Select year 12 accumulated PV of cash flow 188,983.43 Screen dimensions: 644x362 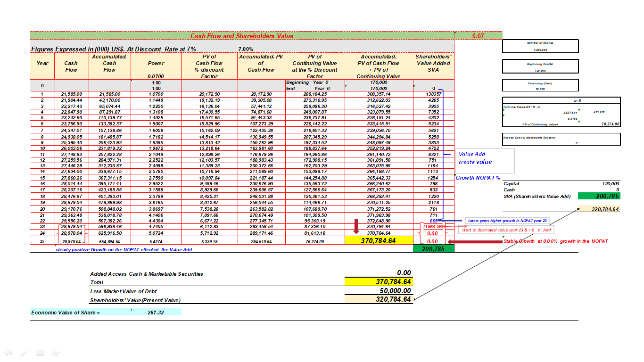pyautogui.click(x=261, y=160)
